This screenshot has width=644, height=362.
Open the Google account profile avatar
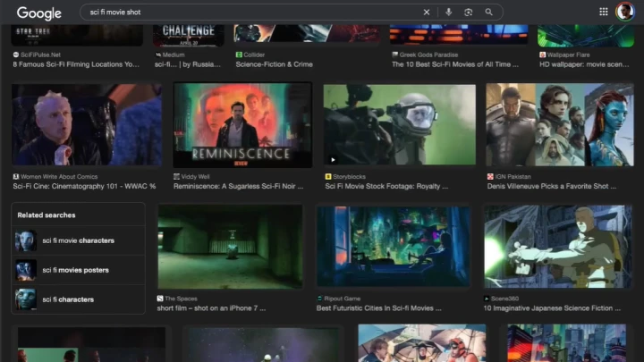pyautogui.click(x=624, y=12)
